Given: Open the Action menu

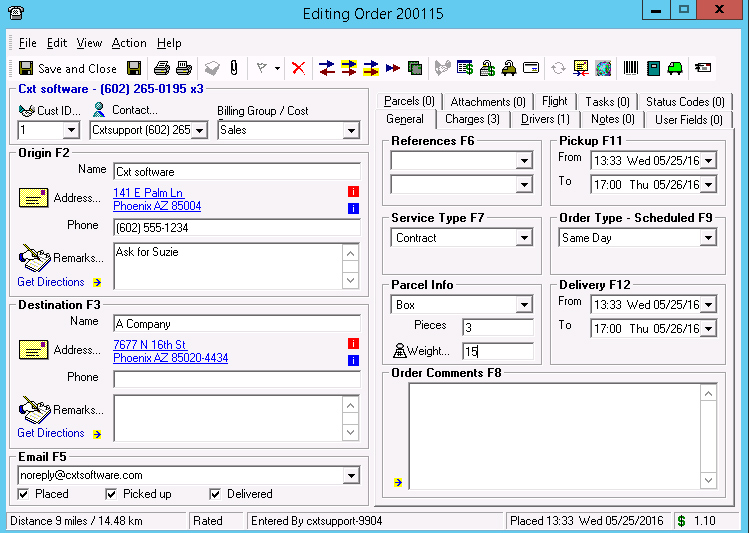Looking at the screenshot, I should [129, 43].
